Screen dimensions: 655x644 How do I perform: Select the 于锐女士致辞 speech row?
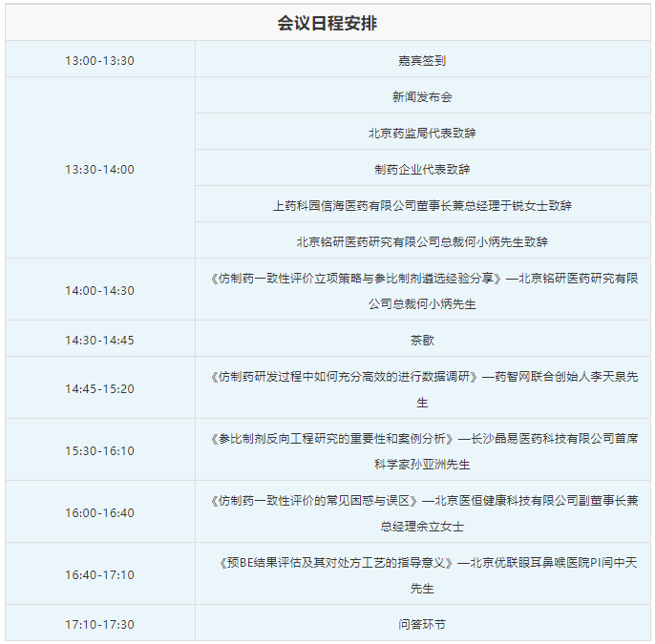[422, 205]
